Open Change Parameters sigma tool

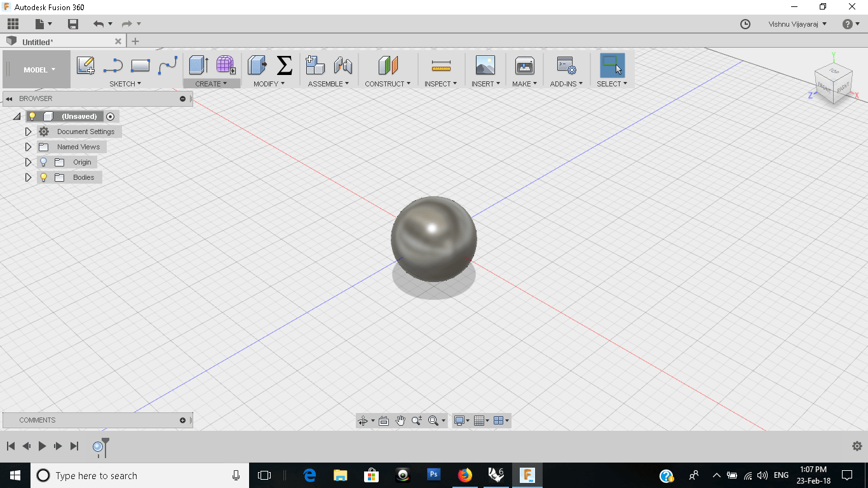coord(285,65)
